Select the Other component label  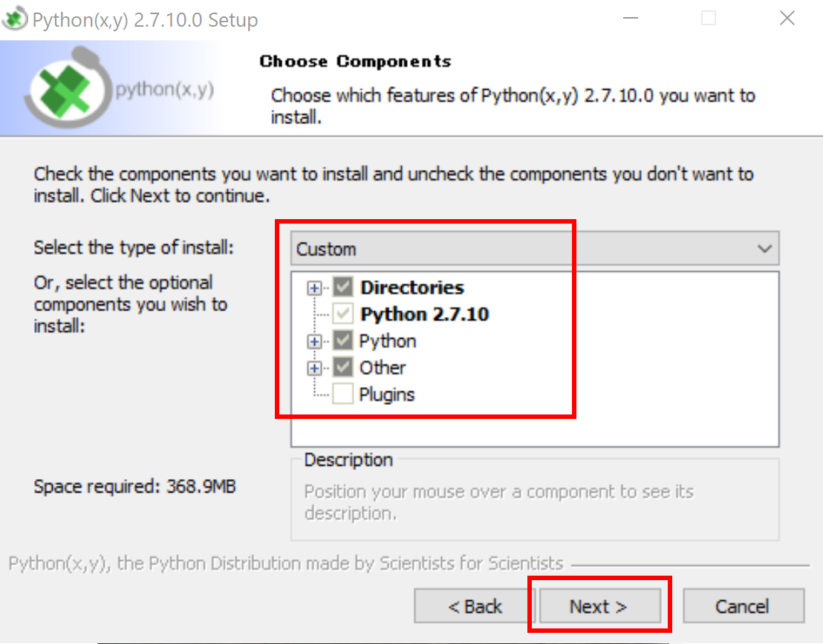point(383,368)
